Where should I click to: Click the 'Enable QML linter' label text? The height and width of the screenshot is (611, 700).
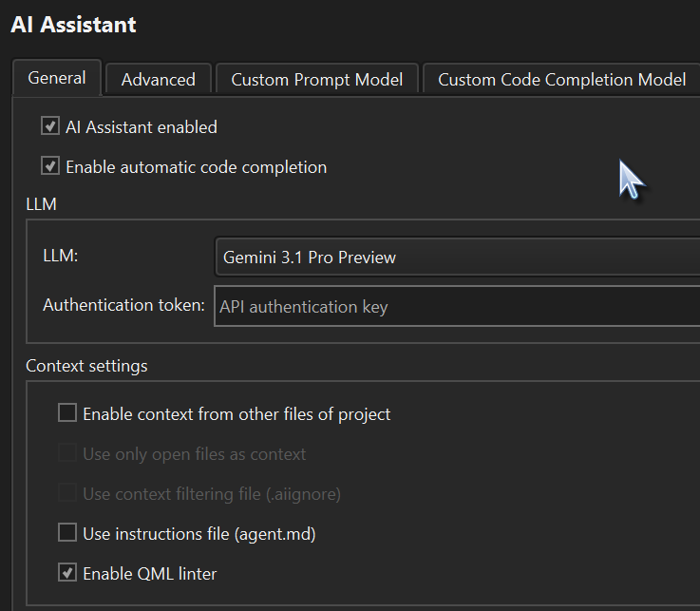(149, 573)
